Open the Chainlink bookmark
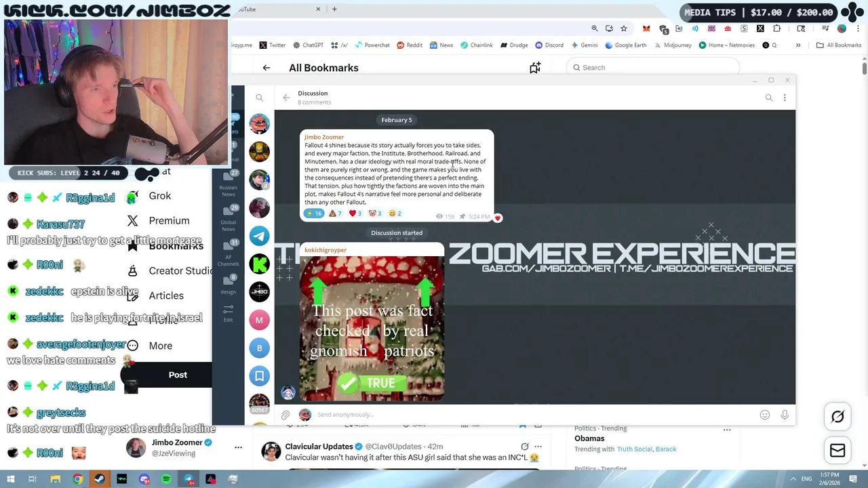The image size is (868, 488). click(x=477, y=45)
